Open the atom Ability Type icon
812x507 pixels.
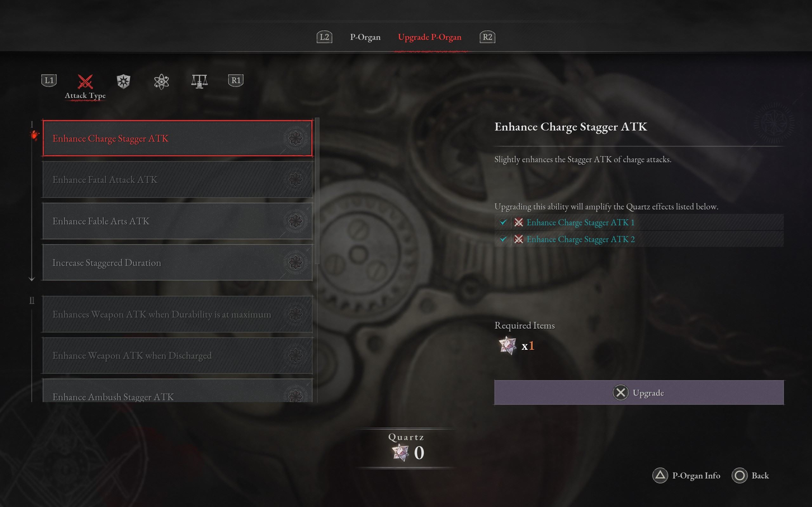pos(161,81)
